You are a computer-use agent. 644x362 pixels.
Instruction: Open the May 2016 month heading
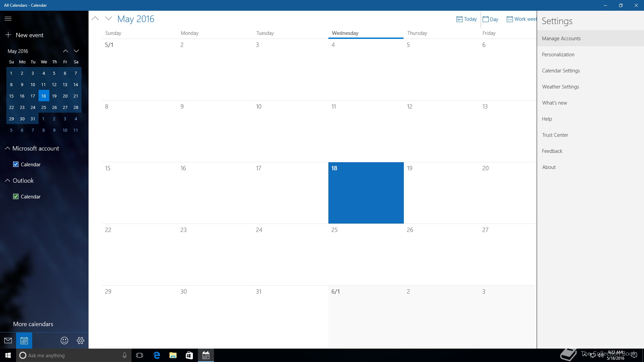coord(136,19)
